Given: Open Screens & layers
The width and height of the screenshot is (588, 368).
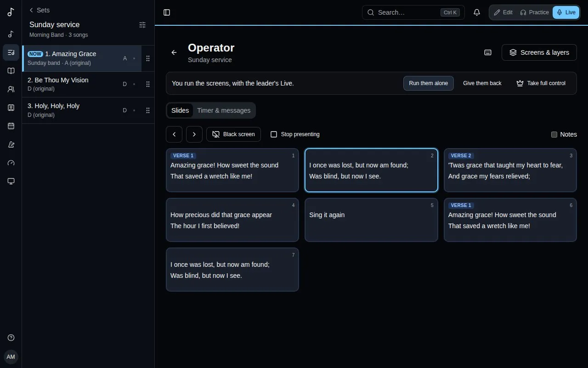Looking at the screenshot, I should pyautogui.click(x=539, y=52).
